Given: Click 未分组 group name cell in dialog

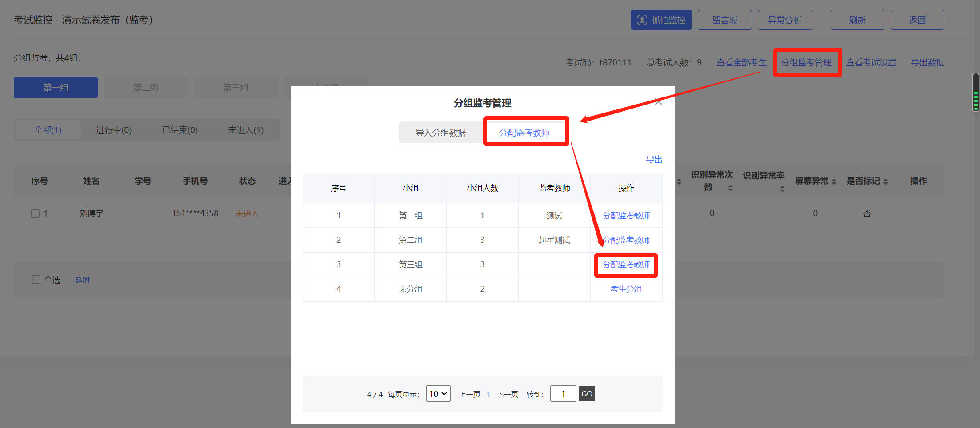Looking at the screenshot, I should click(x=410, y=289).
